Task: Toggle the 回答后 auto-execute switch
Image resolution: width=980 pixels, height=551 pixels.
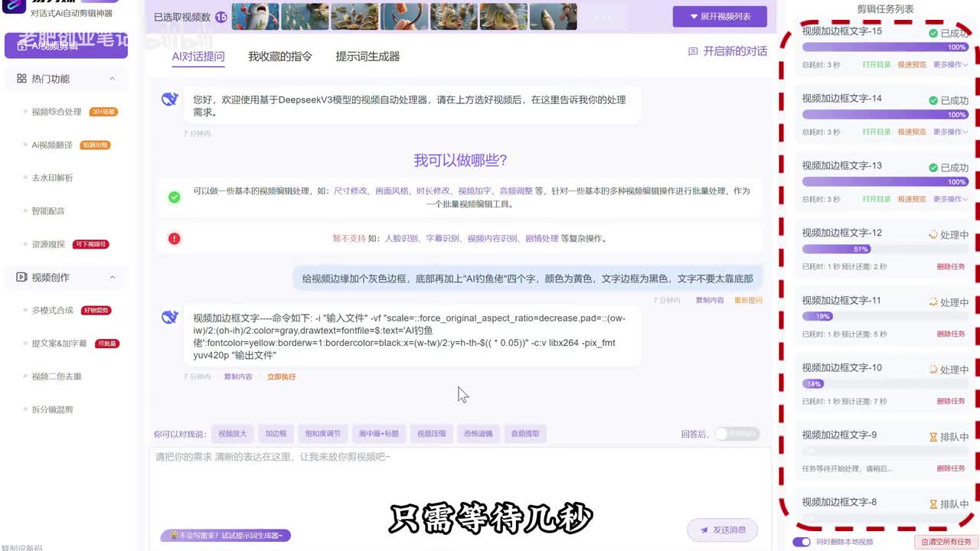Action: click(x=737, y=434)
